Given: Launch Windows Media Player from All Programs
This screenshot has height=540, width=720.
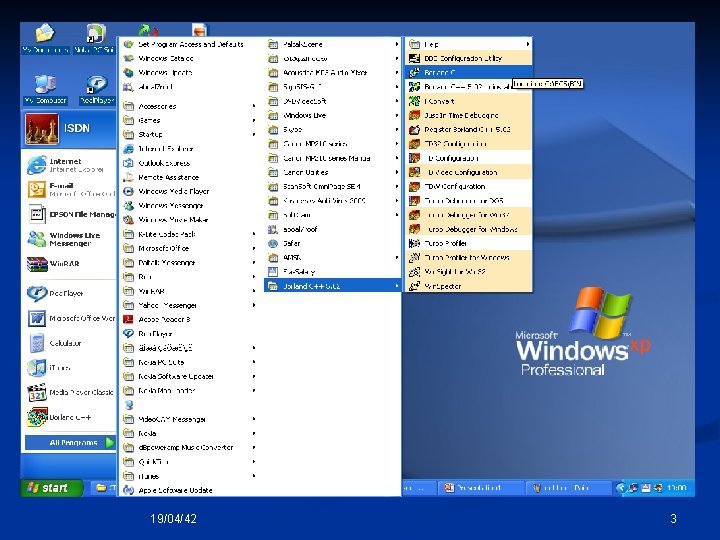Looking at the screenshot, I should [189, 191].
